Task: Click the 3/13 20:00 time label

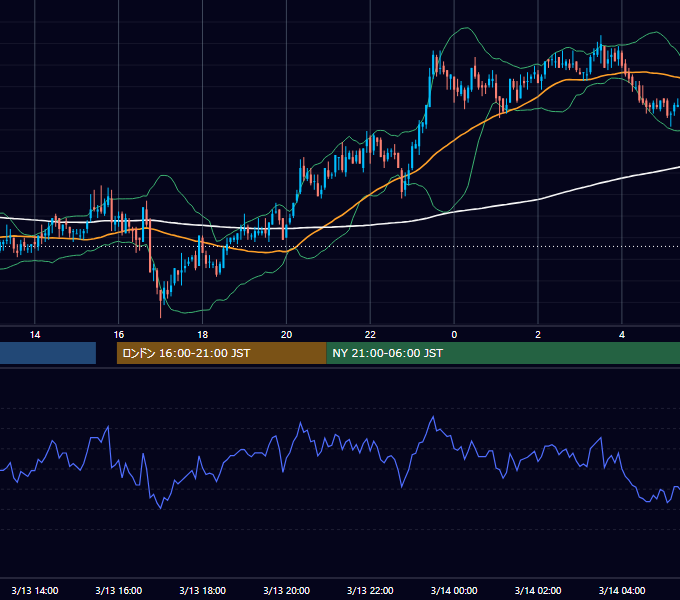Action: (x=286, y=590)
